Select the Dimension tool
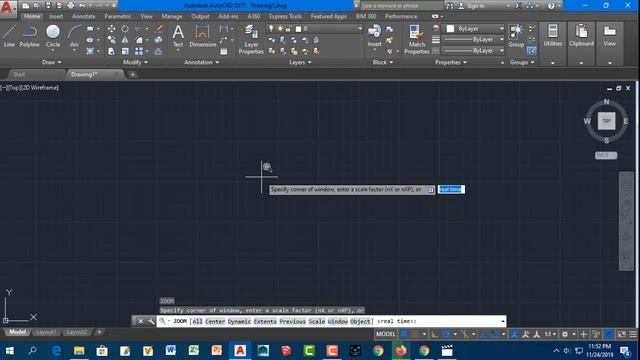The height and width of the screenshot is (360, 640). click(202, 36)
